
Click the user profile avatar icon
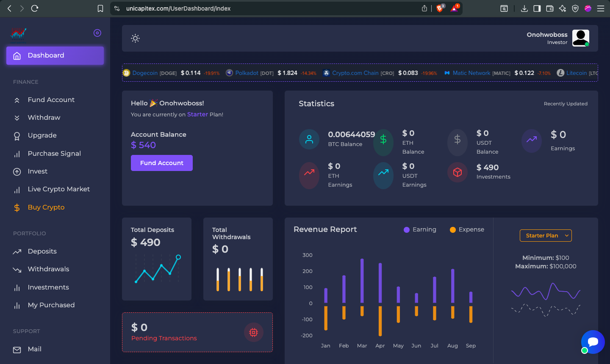click(x=580, y=38)
